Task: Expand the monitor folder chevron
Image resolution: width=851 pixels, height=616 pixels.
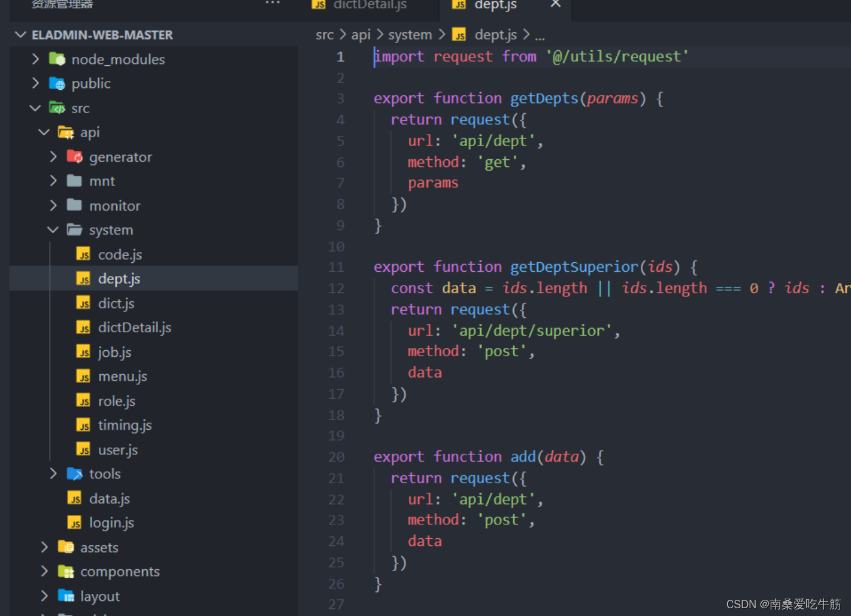Action: click(53, 205)
